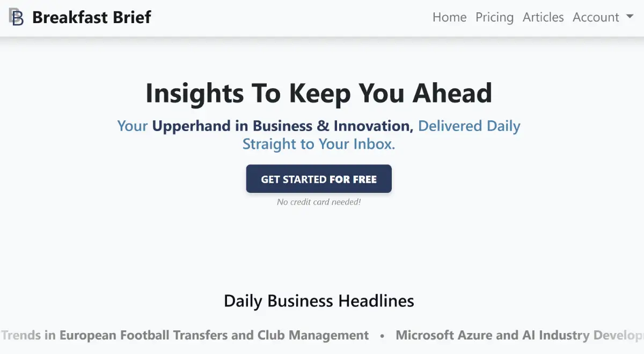Click the 'No credit card needed!' note
Viewport: 644px width, 354px height.
(x=319, y=202)
